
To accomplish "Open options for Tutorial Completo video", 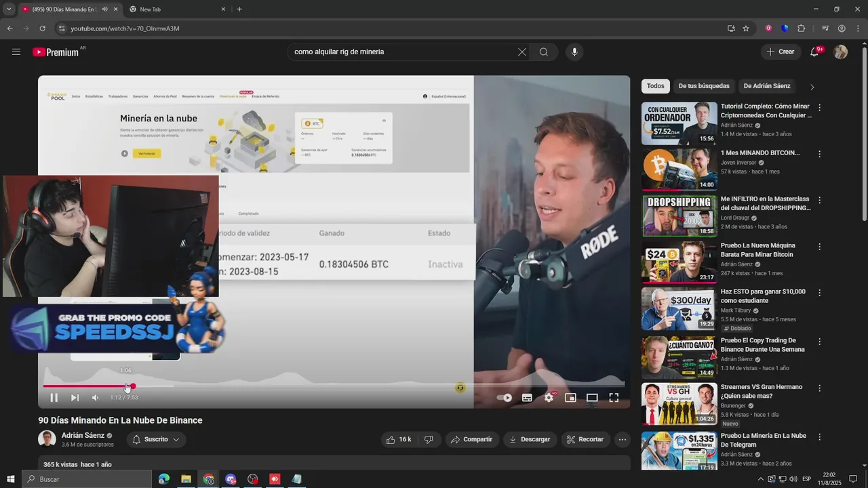I will 819,108.
